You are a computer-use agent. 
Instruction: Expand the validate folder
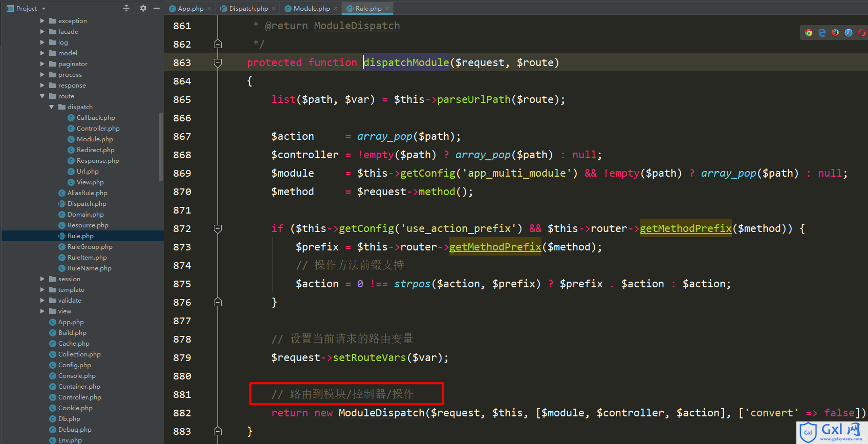(x=42, y=301)
